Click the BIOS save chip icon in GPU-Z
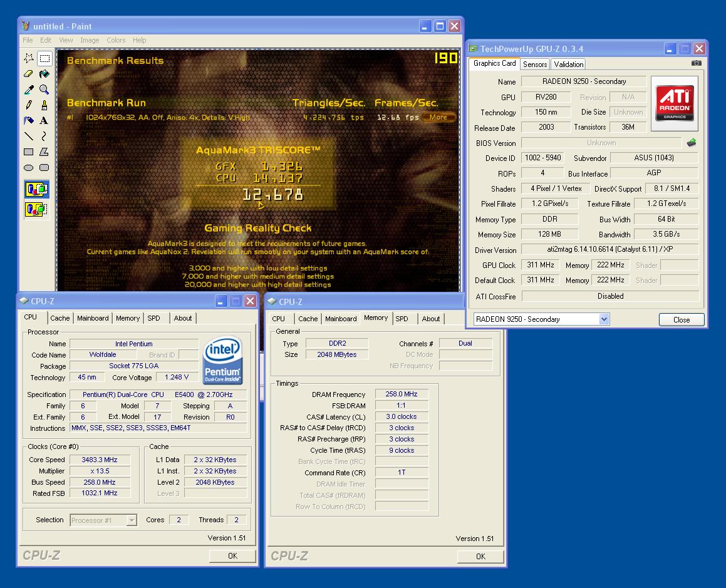 pos(692,143)
